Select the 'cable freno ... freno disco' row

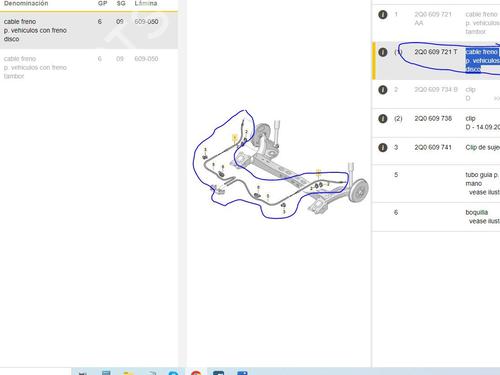[x=89, y=30]
